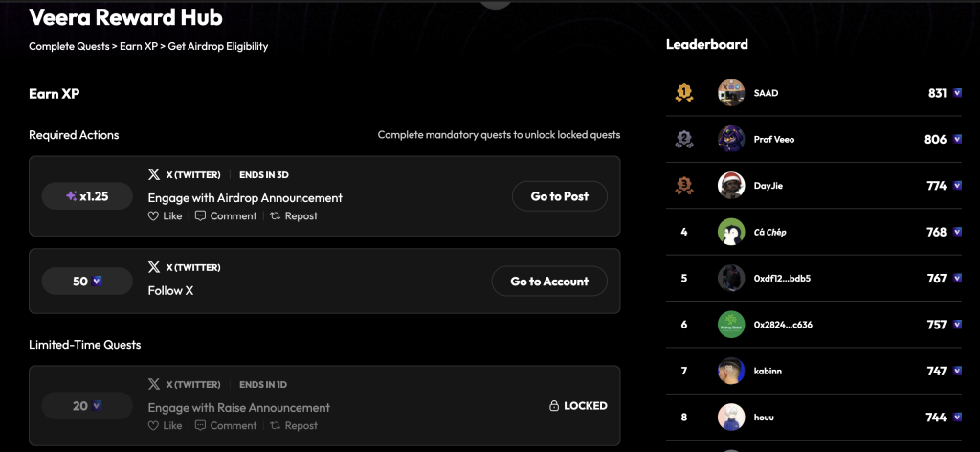The image size is (980, 452).
Task: Click the kabinn leaderboard entry name
Action: point(768,371)
